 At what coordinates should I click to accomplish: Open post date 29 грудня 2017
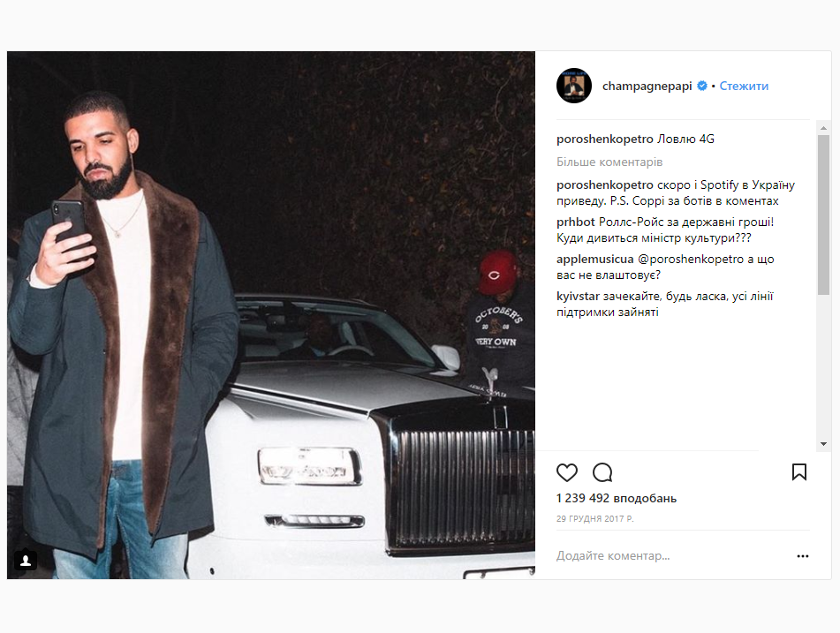click(594, 518)
